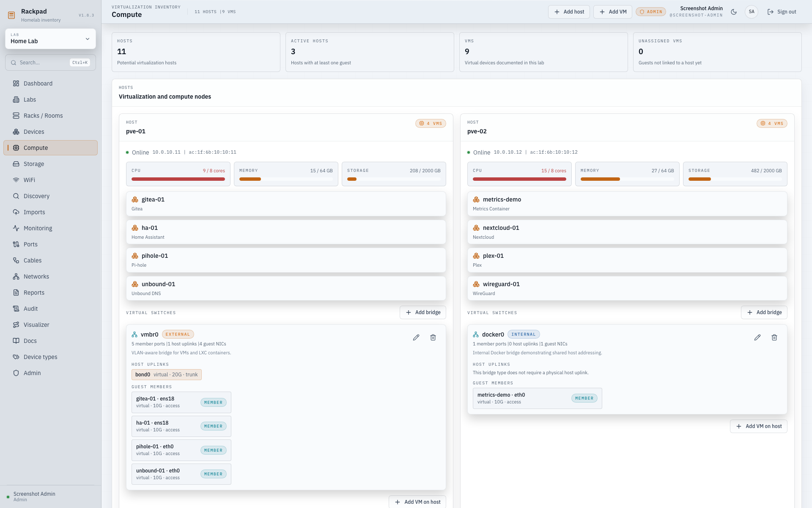The height and width of the screenshot is (508, 812).
Task: Delete the vmbr0 bridge with the trash icon
Action: 433,337
